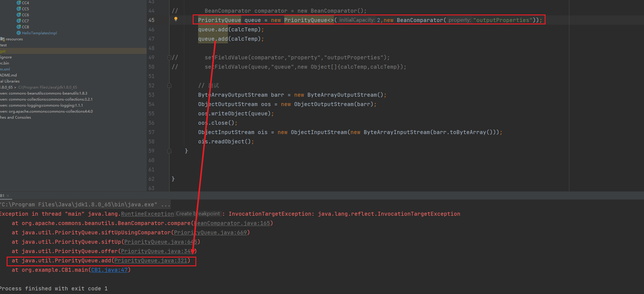Viewport: 644px width, 294px height.
Task: Open the RuntimeException link in console output
Action: point(147,214)
